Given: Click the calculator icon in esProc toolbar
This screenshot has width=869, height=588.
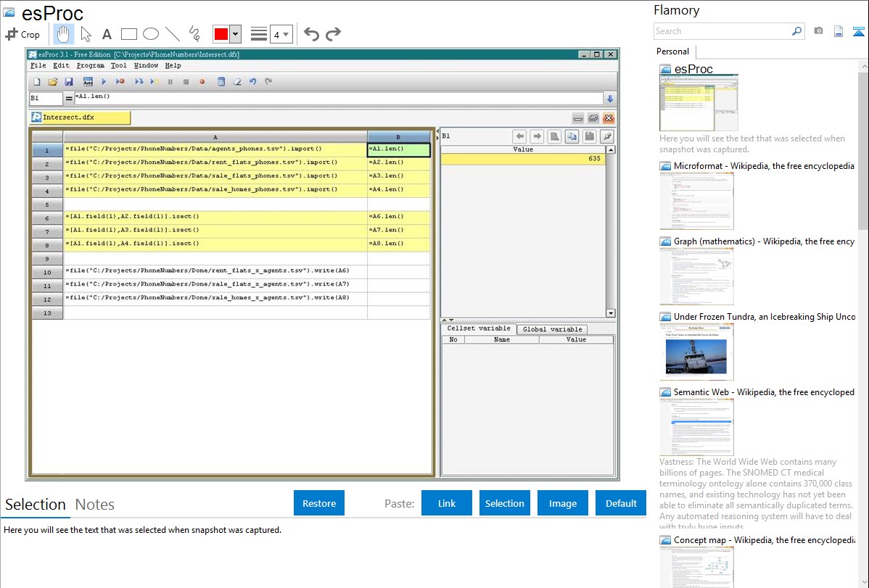Looking at the screenshot, I should pos(221,81).
